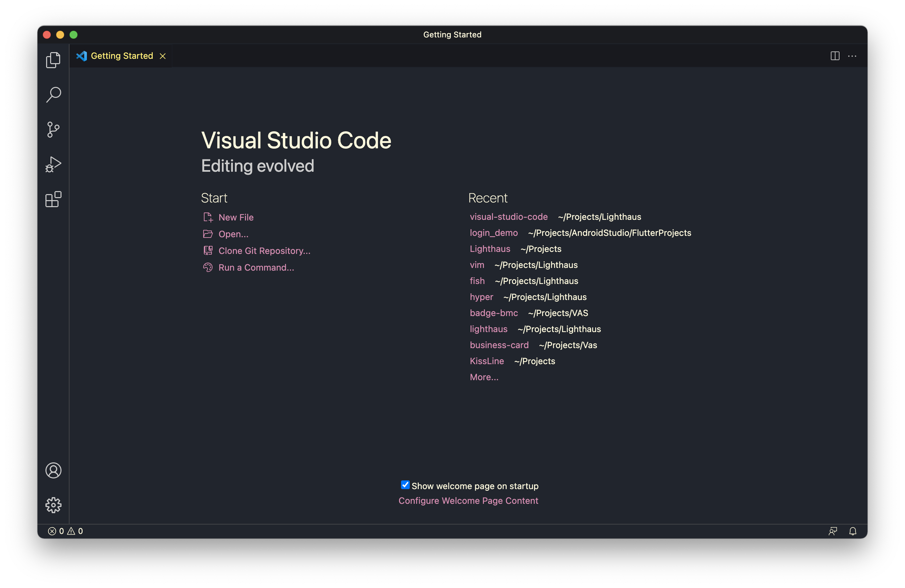The image size is (905, 588).
Task: Split the editor to the right
Action: (835, 56)
